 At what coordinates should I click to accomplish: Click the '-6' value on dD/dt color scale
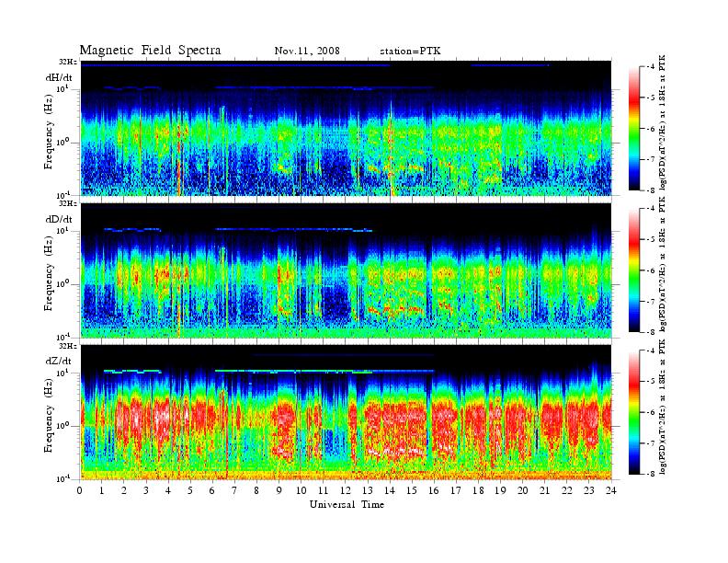[x=650, y=270]
